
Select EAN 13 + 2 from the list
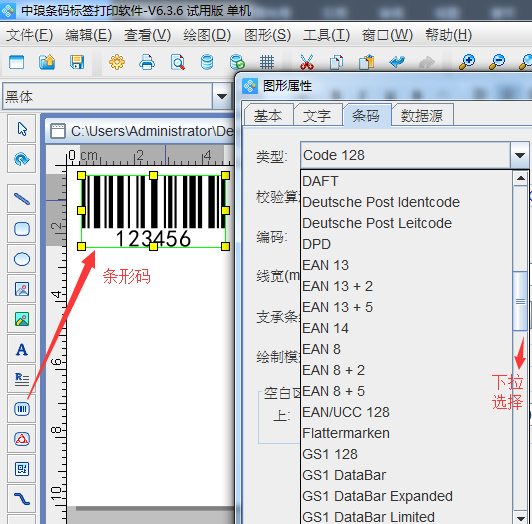[x=407, y=286]
